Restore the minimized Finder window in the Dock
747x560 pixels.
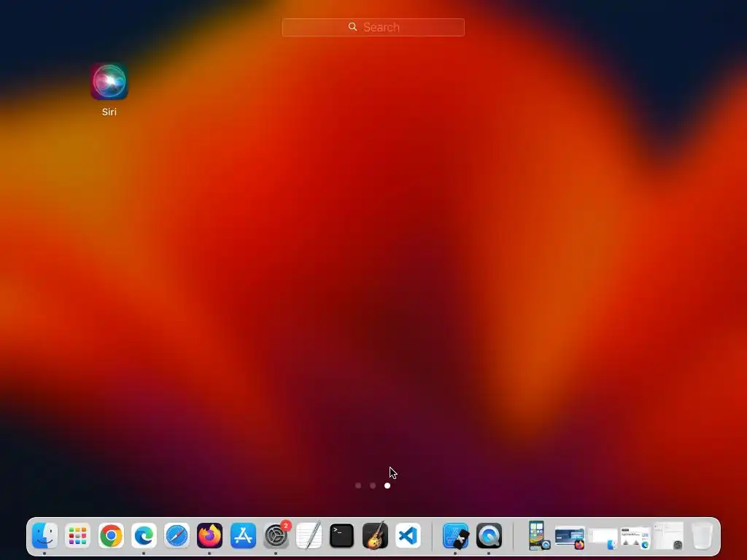[603, 538]
